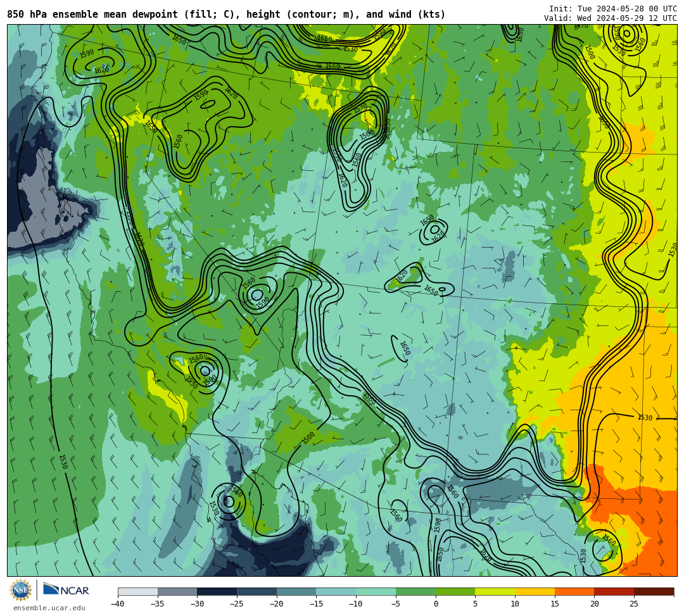Click the medium green -5 to 0 swatch
This screenshot has width=684, height=616.
[x=415, y=591]
